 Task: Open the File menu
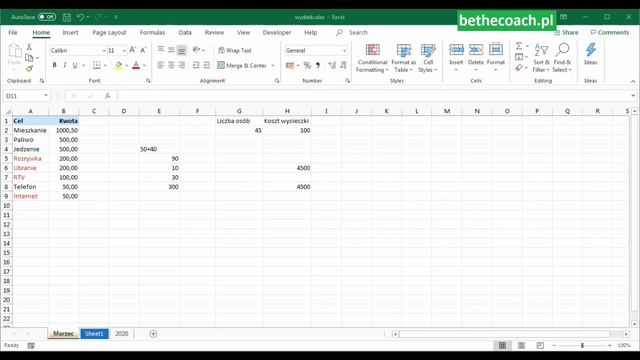click(x=13, y=32)
